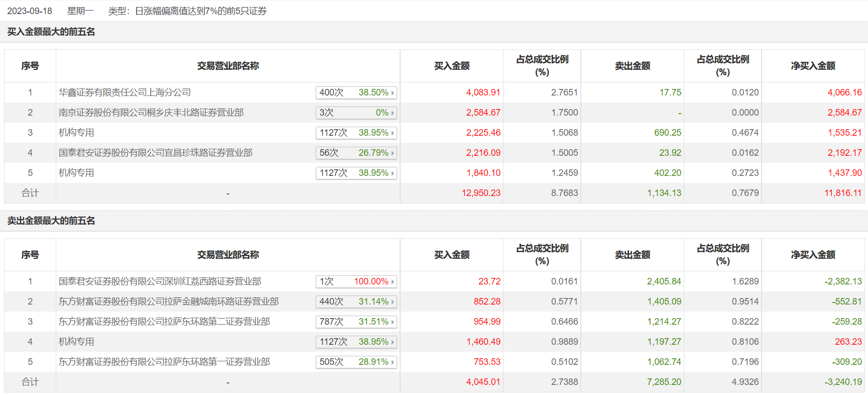The width and height of the screenshot is (868, 395).
Task: Expand the 400次 38.50% badge for 华鑫证券
Action: tap(356, 92)
